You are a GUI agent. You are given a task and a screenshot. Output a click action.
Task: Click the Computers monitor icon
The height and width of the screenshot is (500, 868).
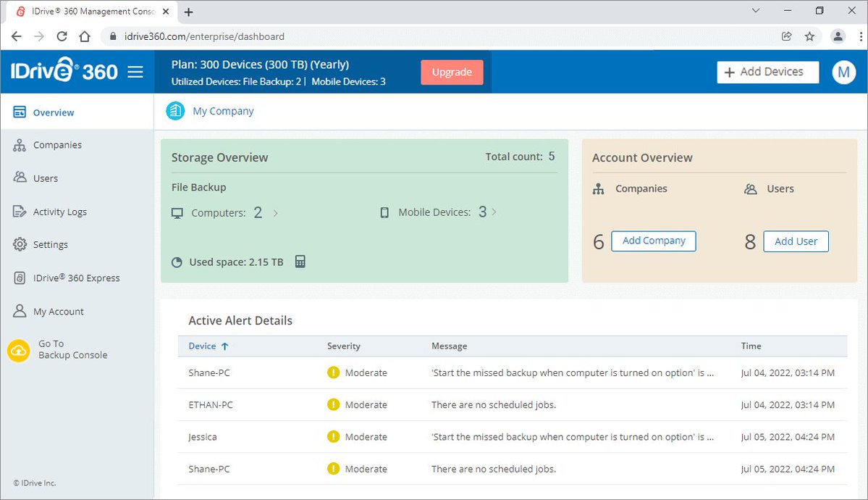pyautogui.click(x=177, y=214)
